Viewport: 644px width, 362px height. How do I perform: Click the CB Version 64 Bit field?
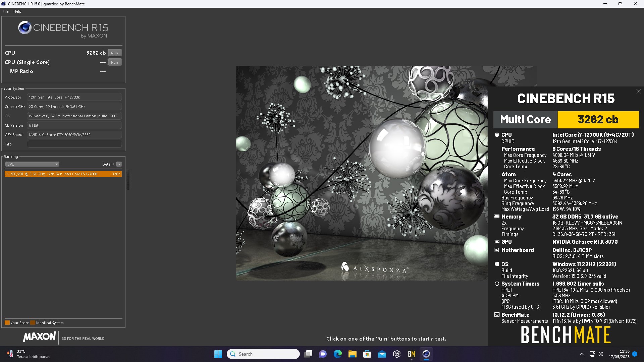(74, 125)
